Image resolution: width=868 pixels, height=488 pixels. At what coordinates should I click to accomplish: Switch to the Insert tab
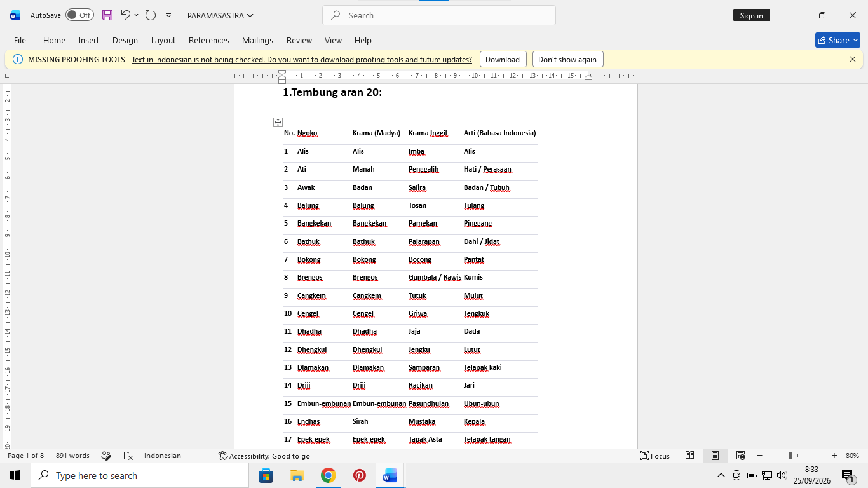(89, 40)
